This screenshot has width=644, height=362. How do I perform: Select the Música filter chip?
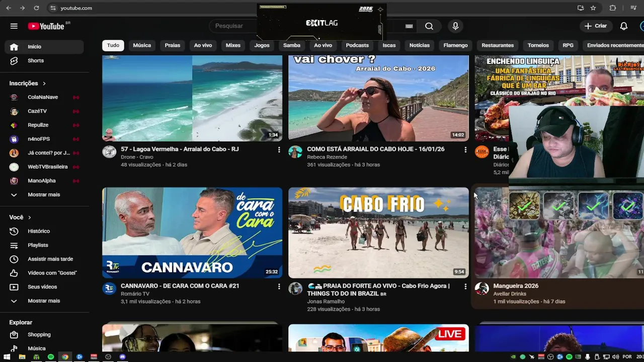point(142,45)
